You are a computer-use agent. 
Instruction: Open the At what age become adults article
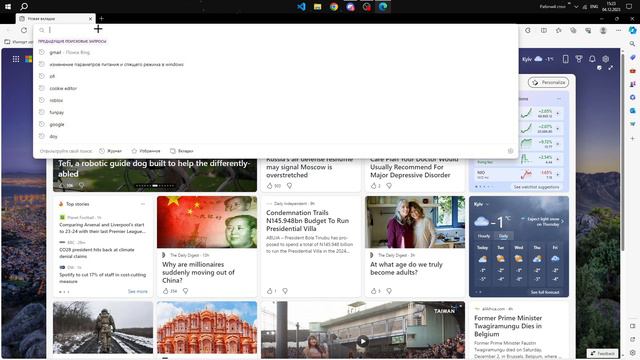tap(406, 268)
